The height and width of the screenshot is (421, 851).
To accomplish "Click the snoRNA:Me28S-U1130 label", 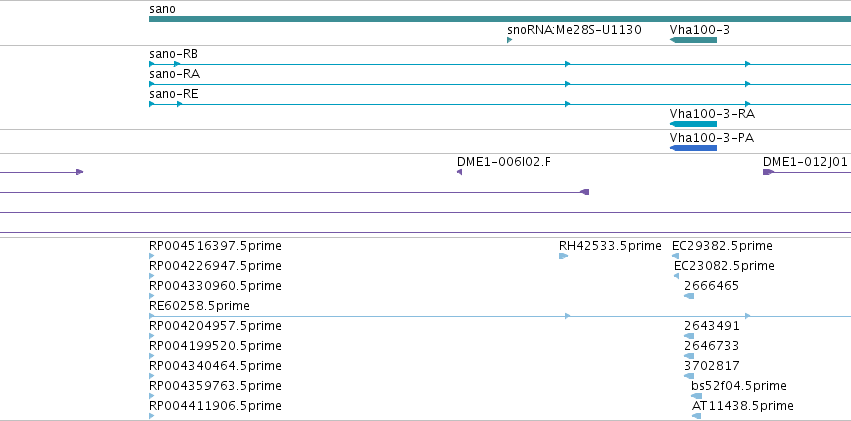I will [574, 29].
